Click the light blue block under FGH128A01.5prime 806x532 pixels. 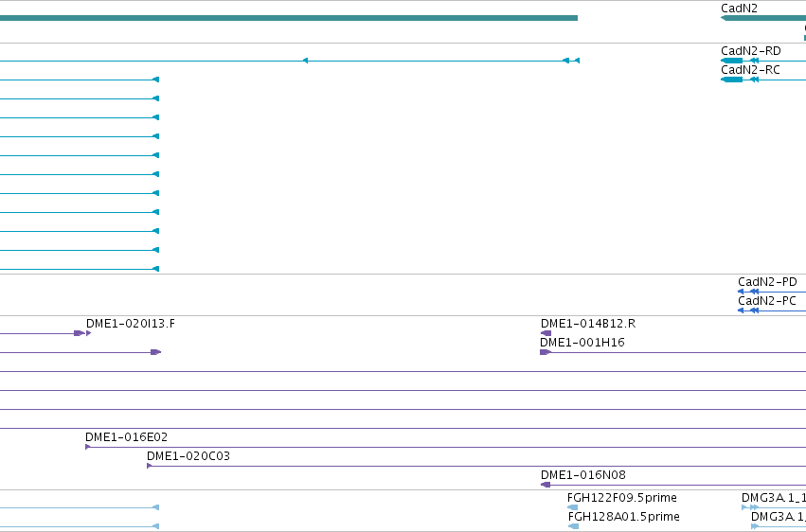[574, 526]
